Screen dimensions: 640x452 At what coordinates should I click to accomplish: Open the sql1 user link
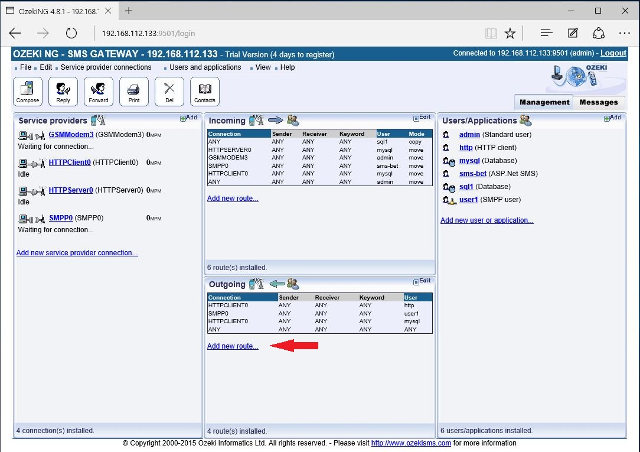pos(466,187)
